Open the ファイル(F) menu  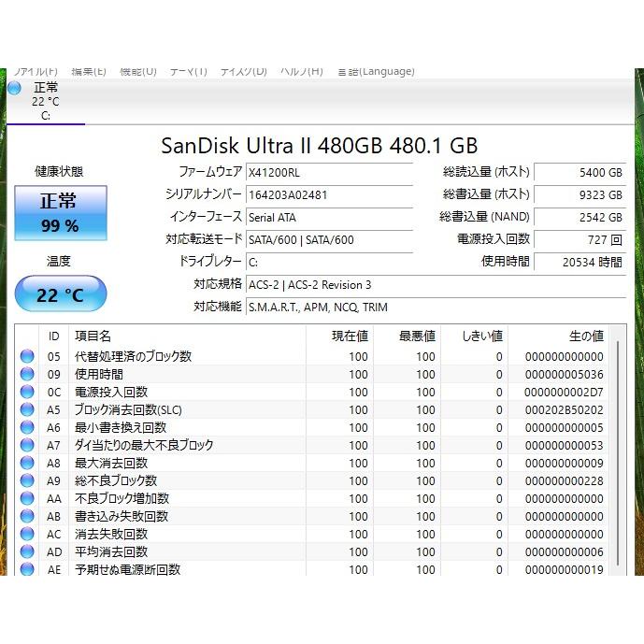[36, 71]
